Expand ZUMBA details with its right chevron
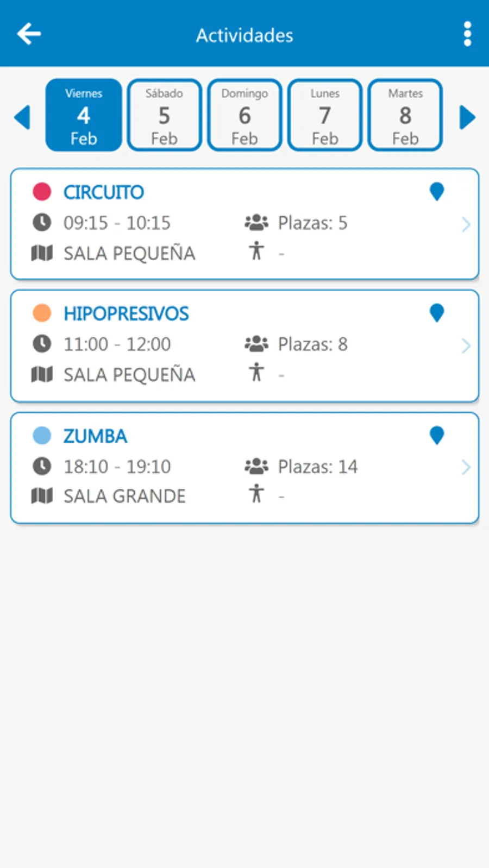This screenshot has height=868, width=489. 466,467
